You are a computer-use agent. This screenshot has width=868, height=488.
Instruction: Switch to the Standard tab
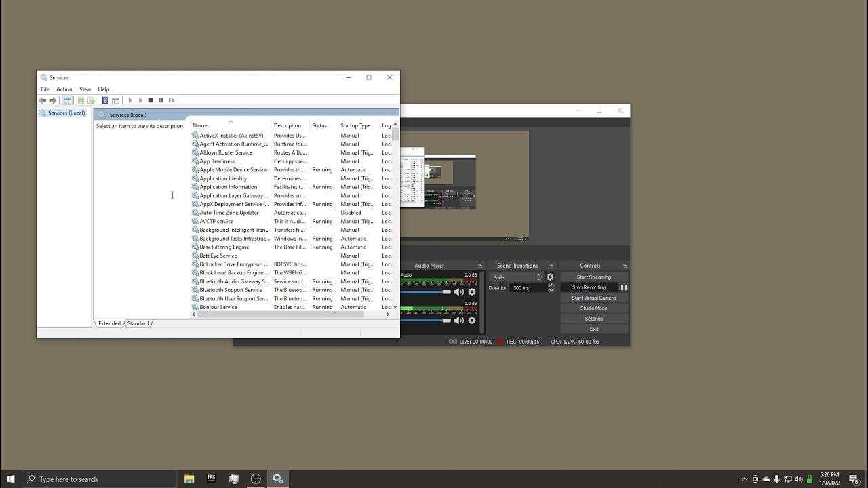coord(138,323)
